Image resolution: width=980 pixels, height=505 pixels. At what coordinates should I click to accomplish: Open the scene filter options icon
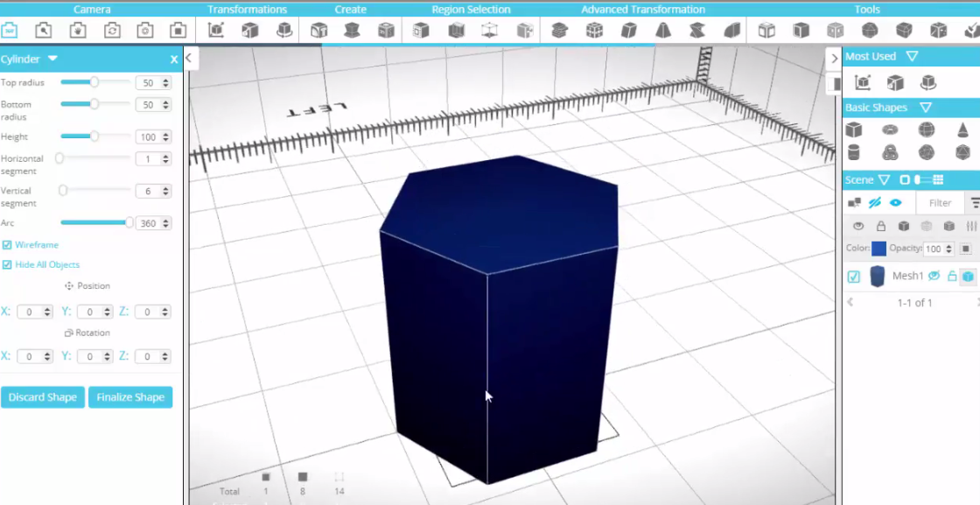(975, 202)
